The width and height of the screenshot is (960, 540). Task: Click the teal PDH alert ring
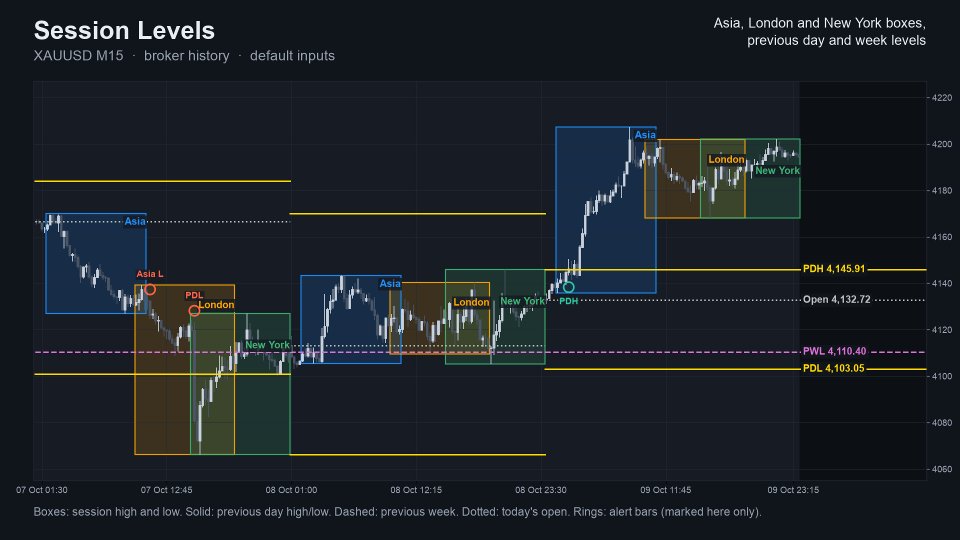568,287
